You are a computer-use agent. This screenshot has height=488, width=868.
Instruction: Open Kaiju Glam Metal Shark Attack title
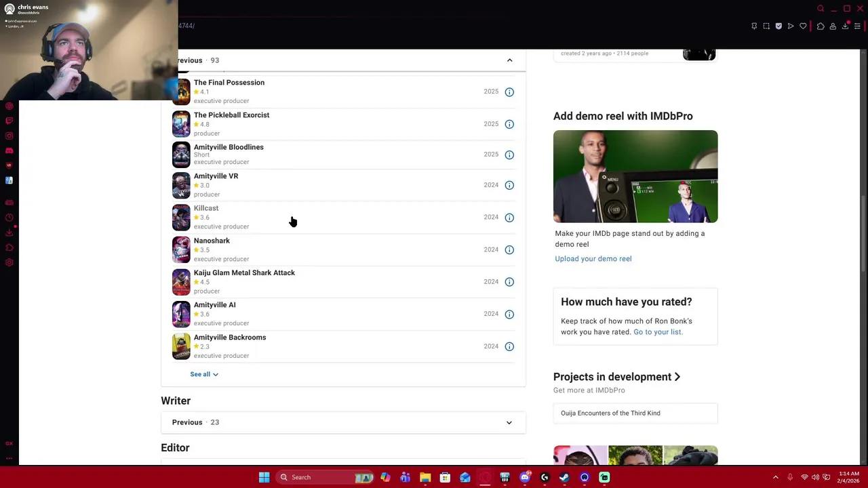tap(244, 273)
